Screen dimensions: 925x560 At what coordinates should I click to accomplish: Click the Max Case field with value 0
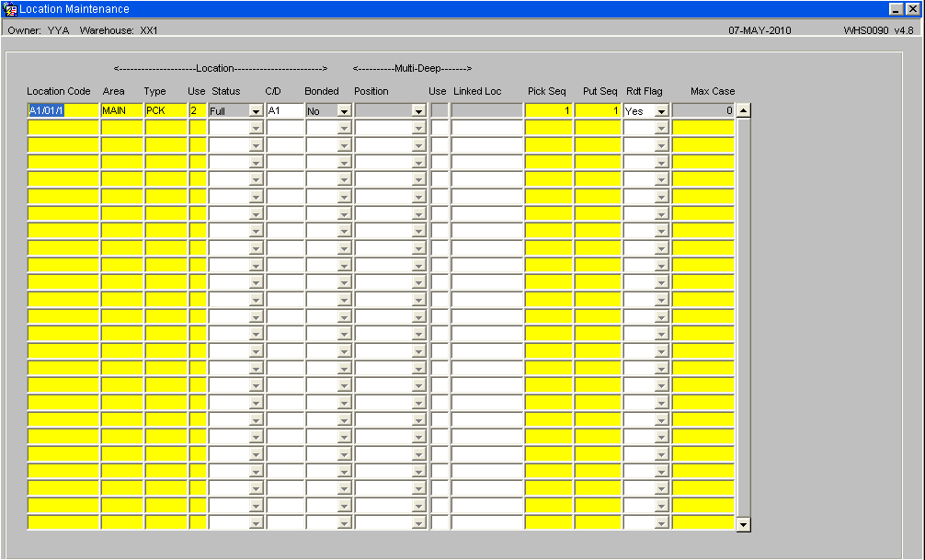[703, 110]
